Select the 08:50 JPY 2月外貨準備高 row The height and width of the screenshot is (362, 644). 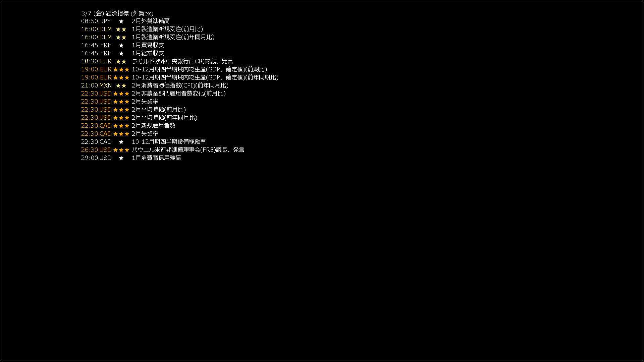point(125,21)
